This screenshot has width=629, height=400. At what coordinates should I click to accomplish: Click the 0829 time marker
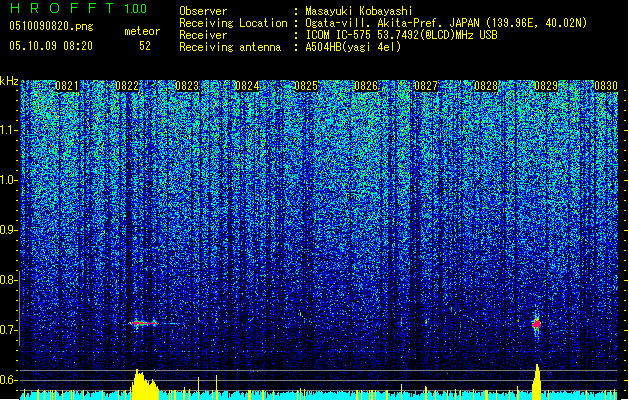point(546,86)
